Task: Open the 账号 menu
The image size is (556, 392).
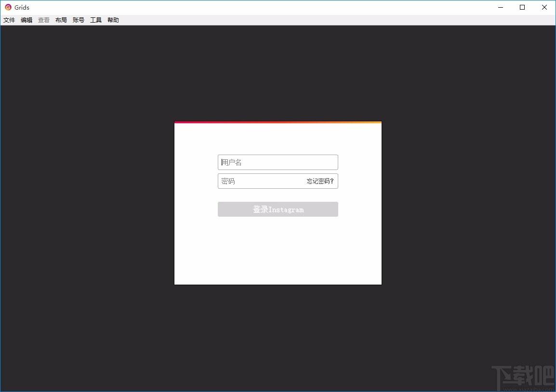Action: pos(79,20)
